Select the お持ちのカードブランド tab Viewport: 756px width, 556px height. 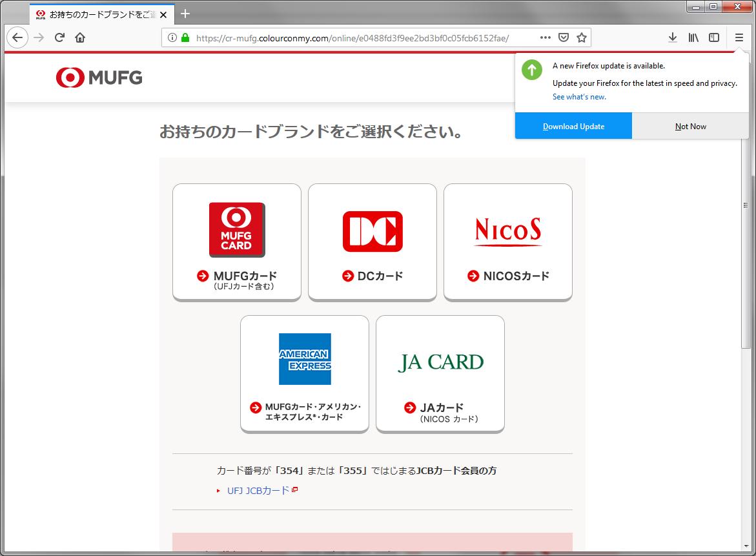point(102,14)
